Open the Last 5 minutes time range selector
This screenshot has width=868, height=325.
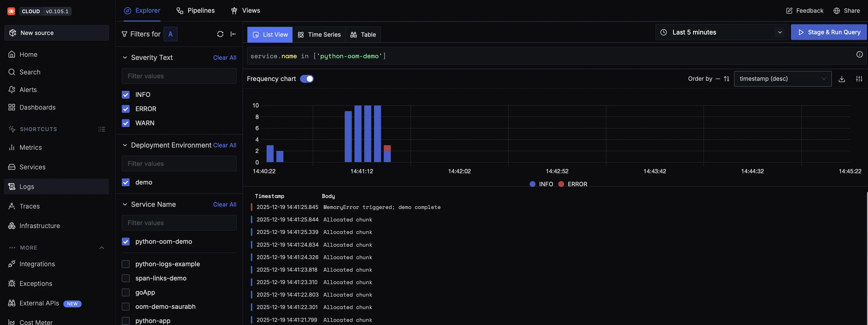click(x=721, y=32)
